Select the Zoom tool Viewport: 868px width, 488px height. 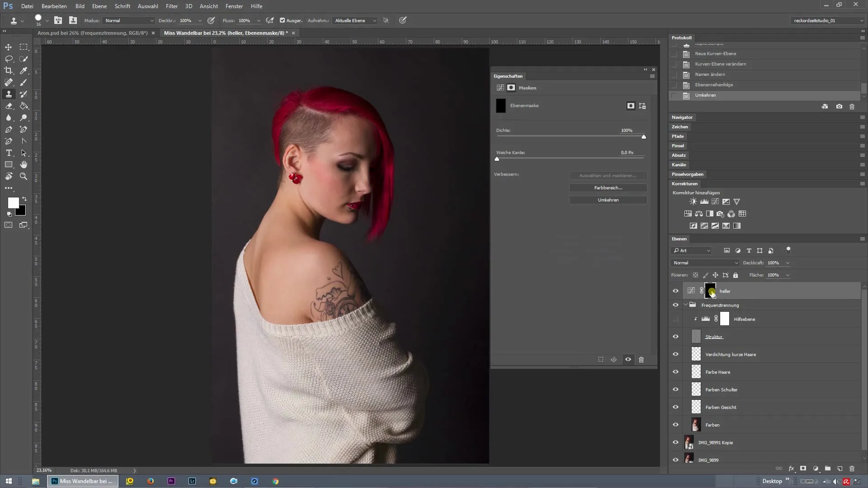(24, 176)
